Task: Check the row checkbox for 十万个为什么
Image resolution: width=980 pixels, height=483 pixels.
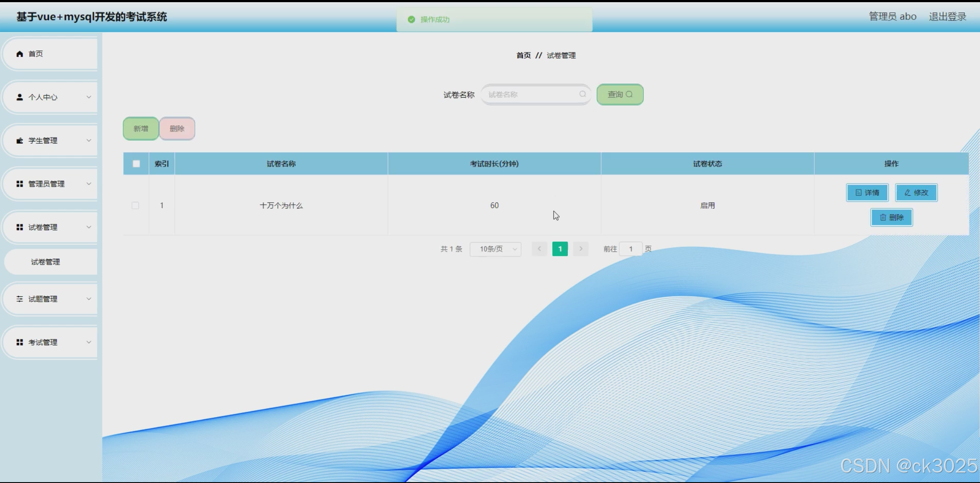Action: (x=135, y=205)
